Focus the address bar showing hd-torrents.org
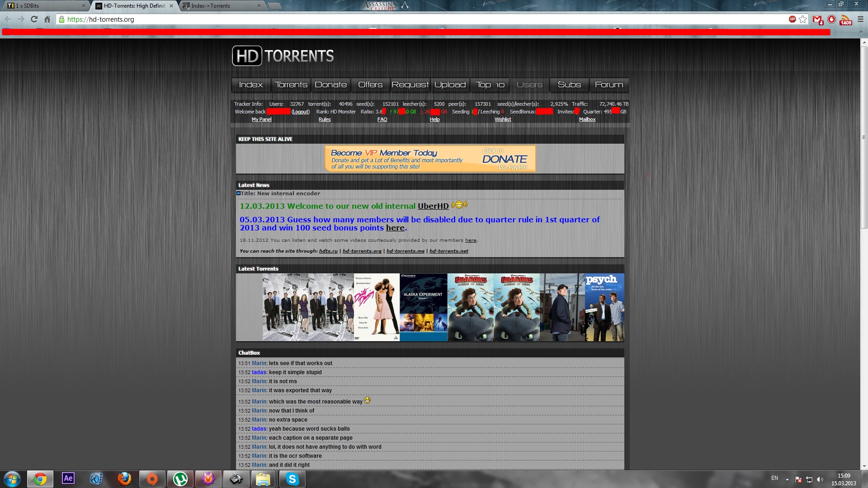This screenshot has width=868, height=488. click(425, 19)
